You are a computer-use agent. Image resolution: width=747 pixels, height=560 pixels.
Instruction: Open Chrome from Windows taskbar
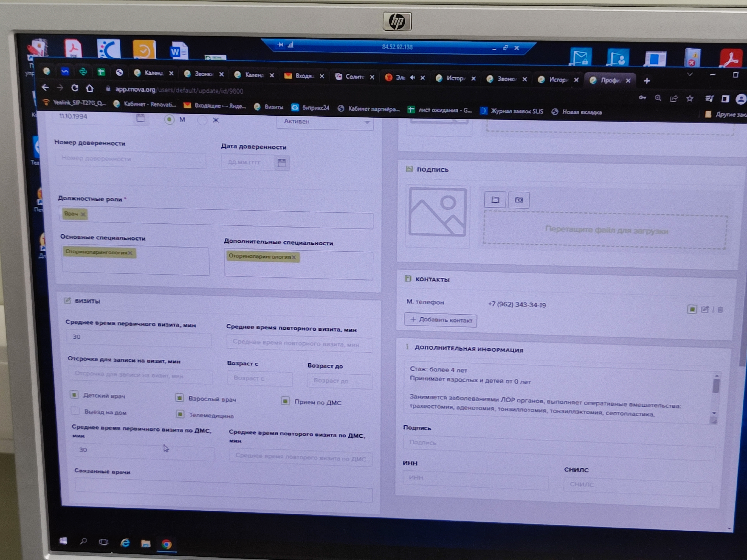coord(167,544)
